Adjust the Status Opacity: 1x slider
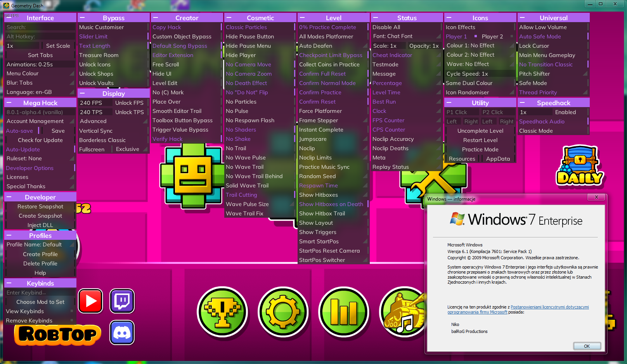The height and width of the screenshot is (364, 627). (424, 46)
